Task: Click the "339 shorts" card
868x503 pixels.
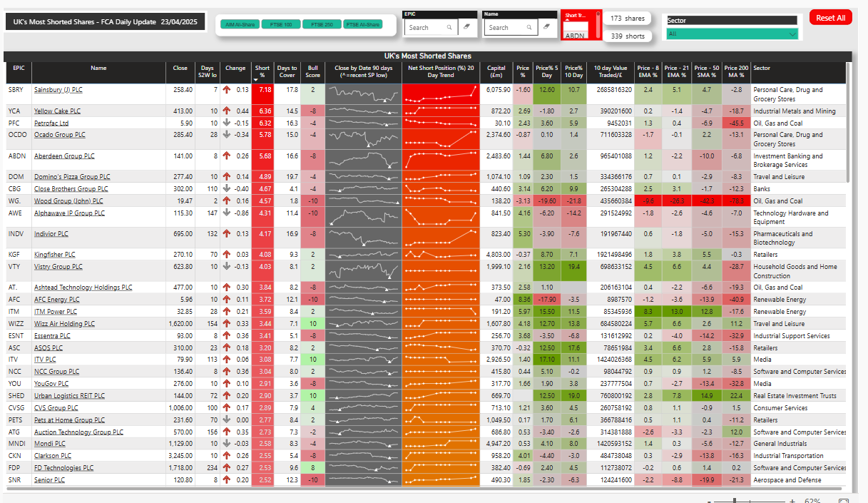Action: [x=628, y=36]
